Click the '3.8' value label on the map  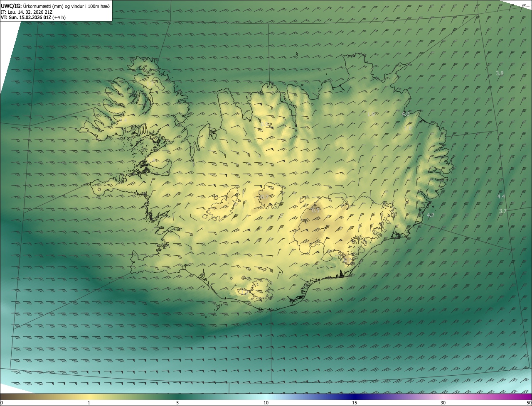[x=500, y=73]
